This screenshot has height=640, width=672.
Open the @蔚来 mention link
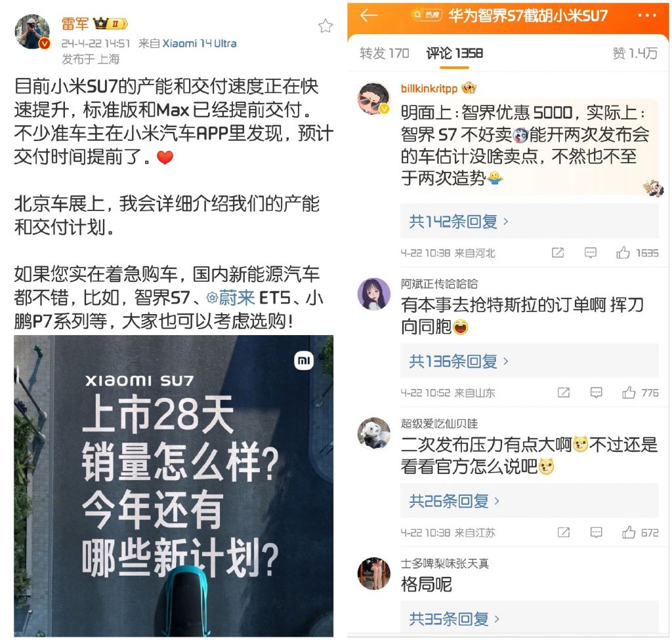[230, 298]
